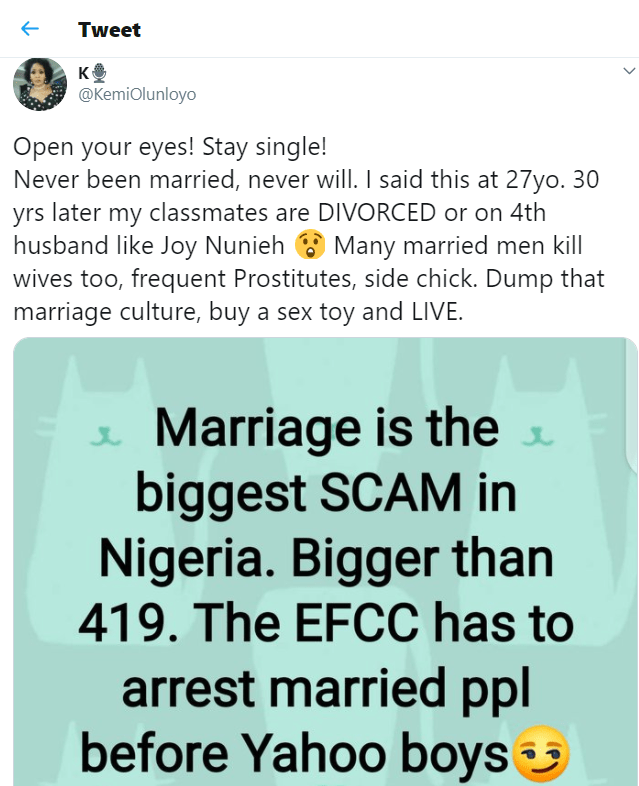The image size is (639, 786).
Task: Click the astonished face emoji in the tweet
Action: [310, 245]
